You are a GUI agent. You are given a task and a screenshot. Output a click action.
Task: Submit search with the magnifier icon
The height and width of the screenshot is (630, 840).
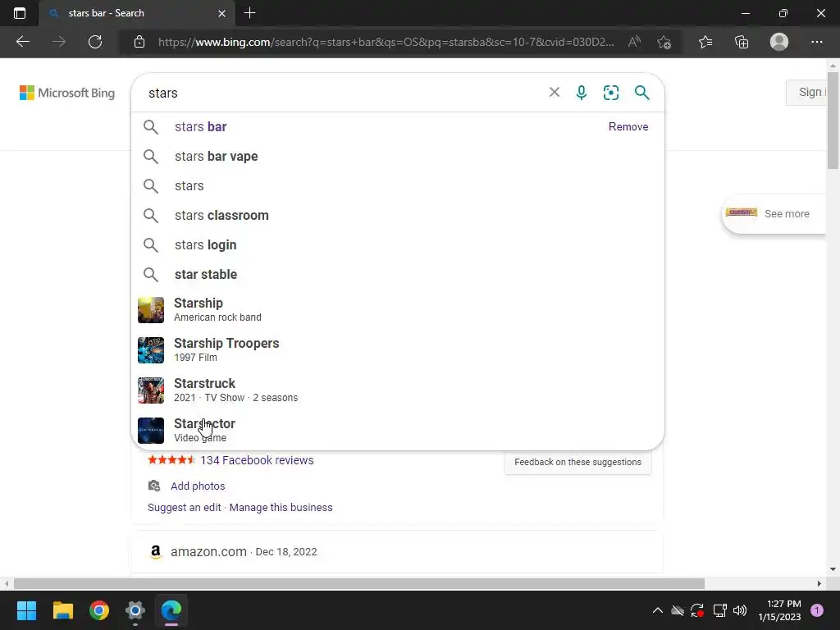click(641, 93)
